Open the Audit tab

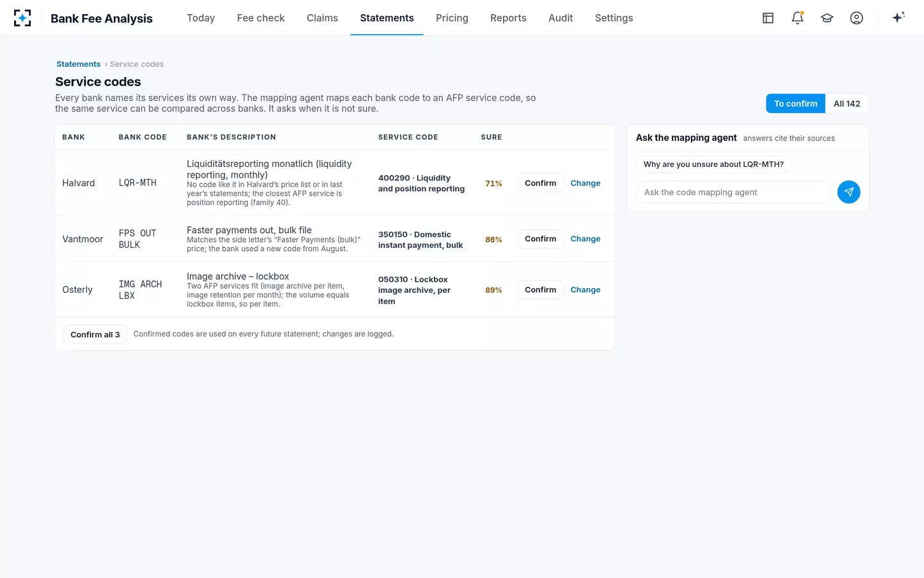tap(561, 18)
